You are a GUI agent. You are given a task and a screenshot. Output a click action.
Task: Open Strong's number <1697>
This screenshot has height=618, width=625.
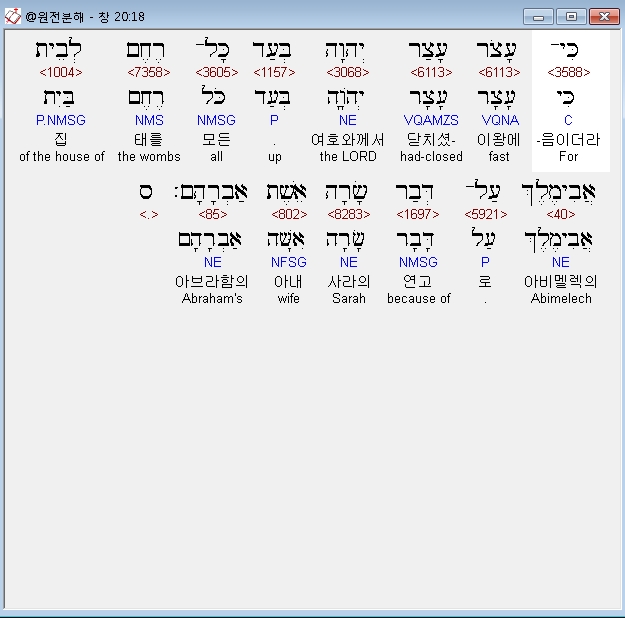(417, 215)
